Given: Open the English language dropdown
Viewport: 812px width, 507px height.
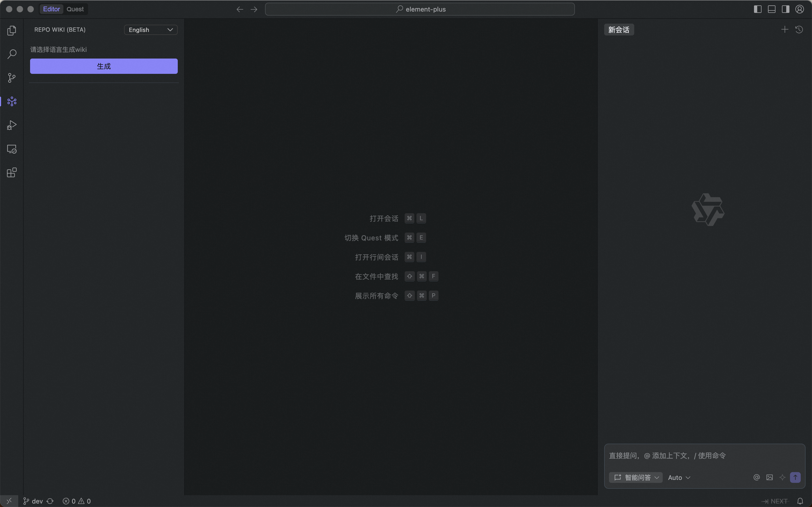Looking at the screenshot, I should click(x=151, y=30).
